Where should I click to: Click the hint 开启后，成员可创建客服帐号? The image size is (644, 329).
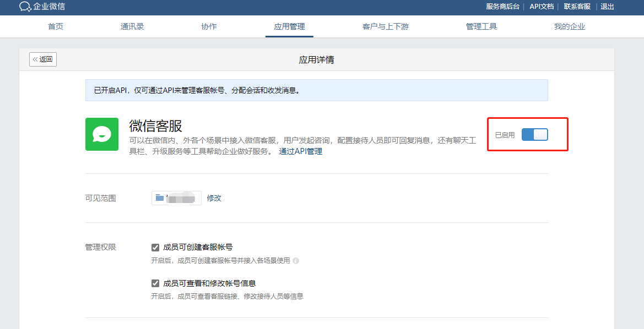220,260
